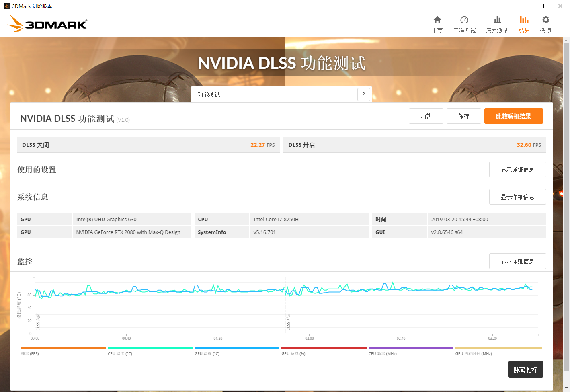Screen dimensions: 570x392
Task: Show details for 使用的设置 section
Action: click(518, 170)
